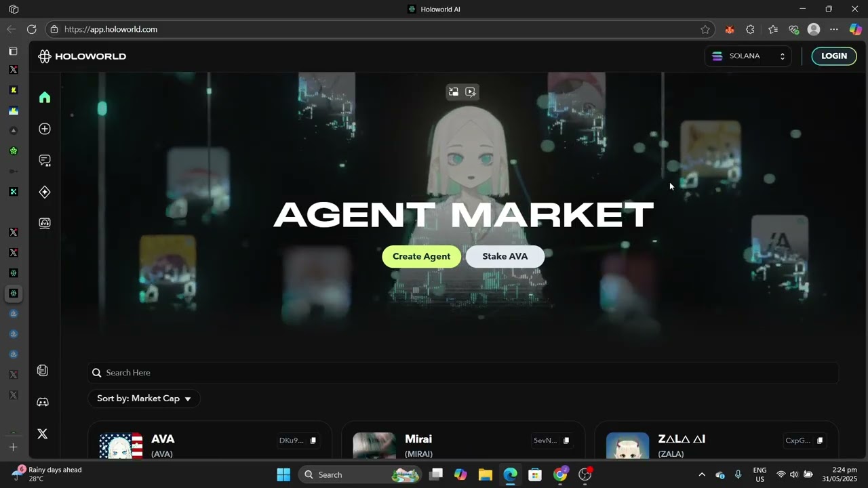Open the monitor studio icon in Holoworld sidebar

pyautogui.click(x=45, y=223)
